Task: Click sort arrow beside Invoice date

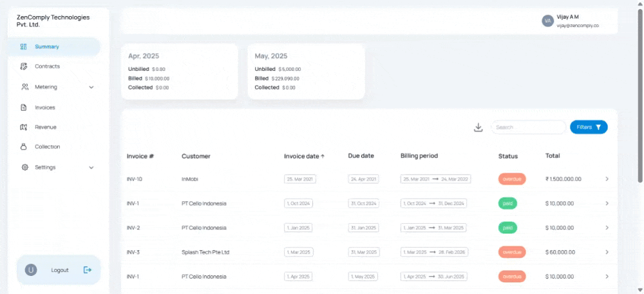Action: pos(323,156)
